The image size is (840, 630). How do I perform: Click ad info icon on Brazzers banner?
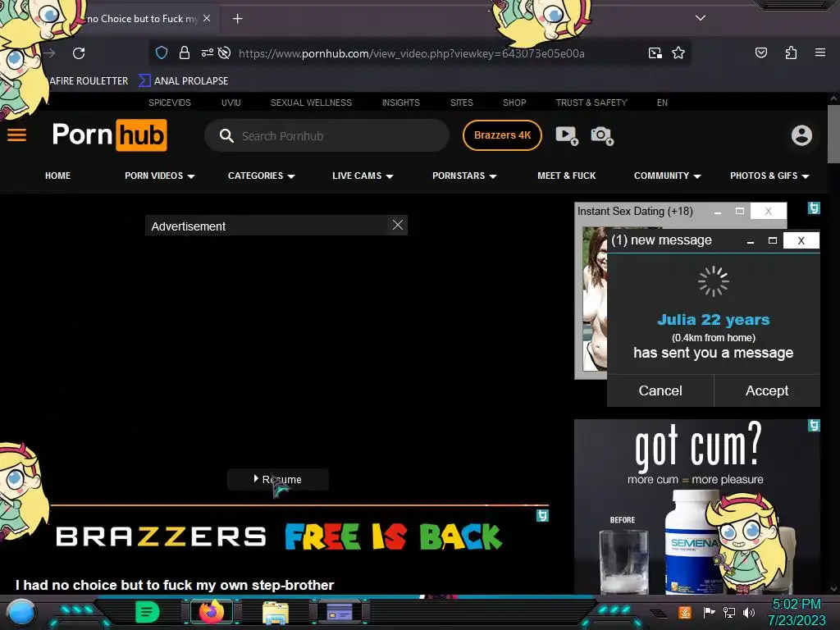542,515
